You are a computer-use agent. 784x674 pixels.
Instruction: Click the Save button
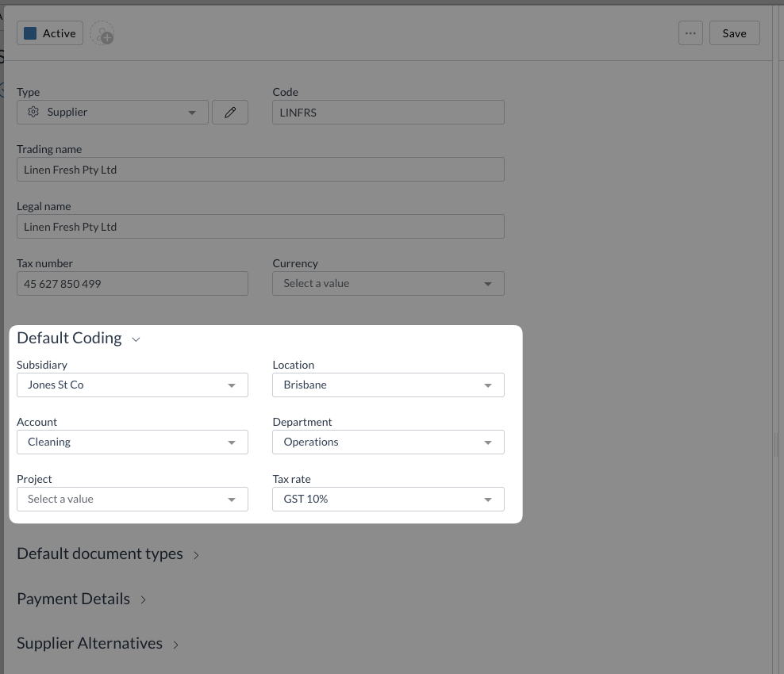pos(734,33)
